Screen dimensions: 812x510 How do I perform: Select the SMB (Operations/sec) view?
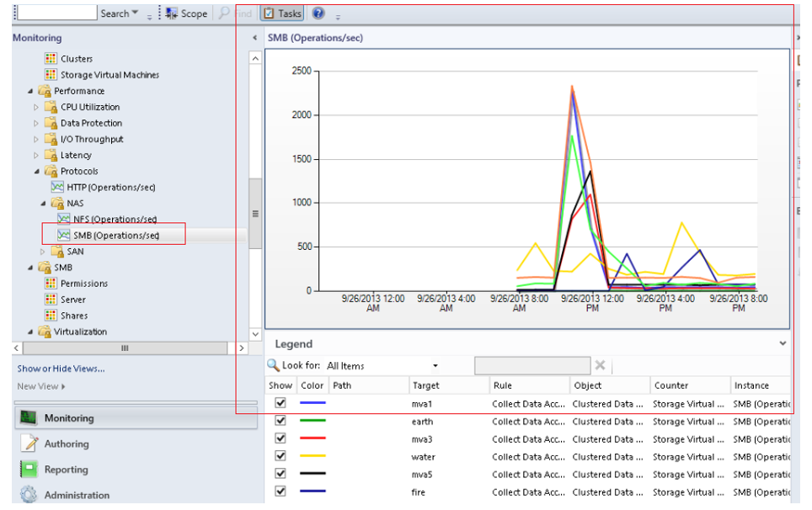tap(115, 236)
